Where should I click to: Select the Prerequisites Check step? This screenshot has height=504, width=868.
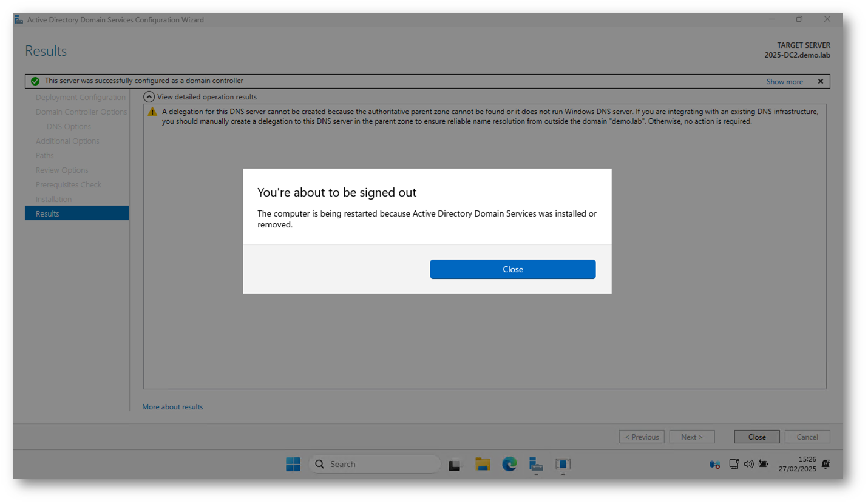click(x=69, y=185)
